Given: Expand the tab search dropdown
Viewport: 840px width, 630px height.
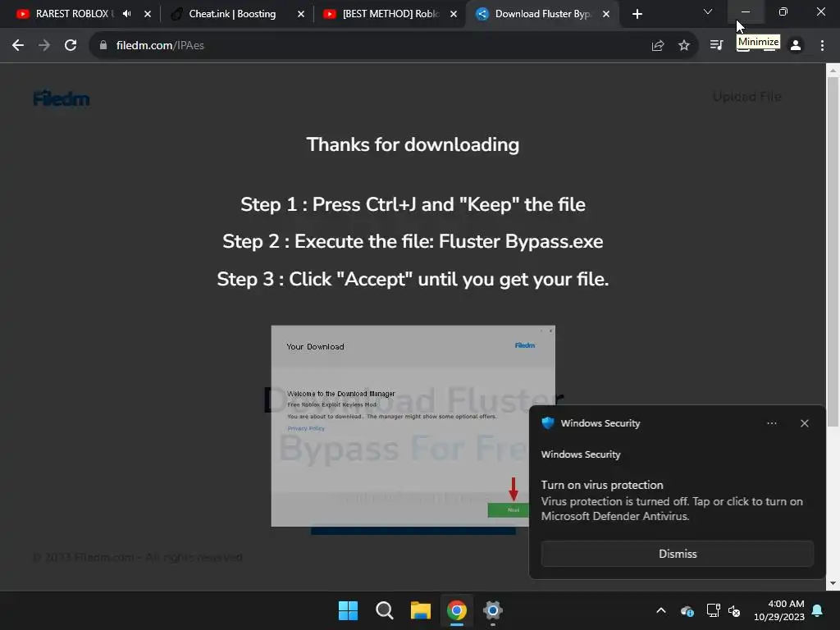Looking at the screenshot, I should tap(708, 11).
